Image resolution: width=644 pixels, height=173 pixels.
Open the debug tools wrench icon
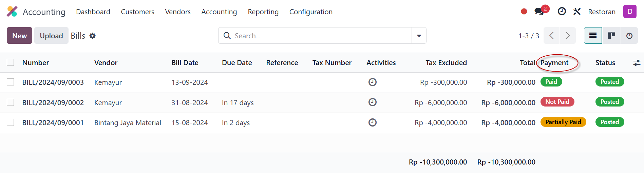[x=577, y=12]
